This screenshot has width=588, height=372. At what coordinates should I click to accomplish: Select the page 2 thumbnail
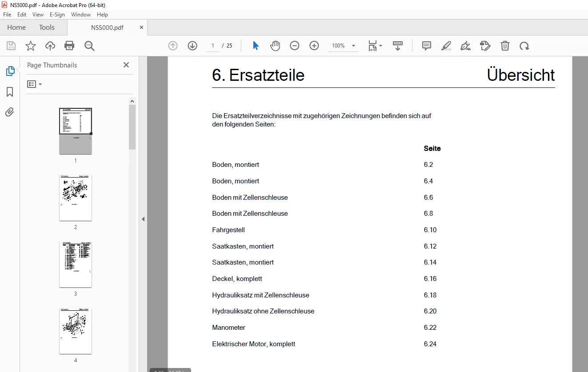[x=76, y=198]
